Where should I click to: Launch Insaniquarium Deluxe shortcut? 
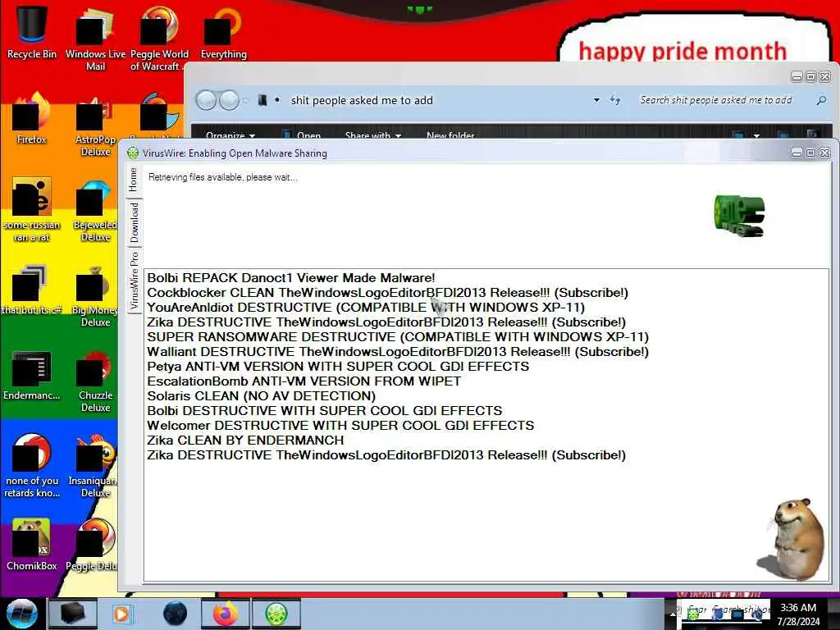click(x=94, y=466)
